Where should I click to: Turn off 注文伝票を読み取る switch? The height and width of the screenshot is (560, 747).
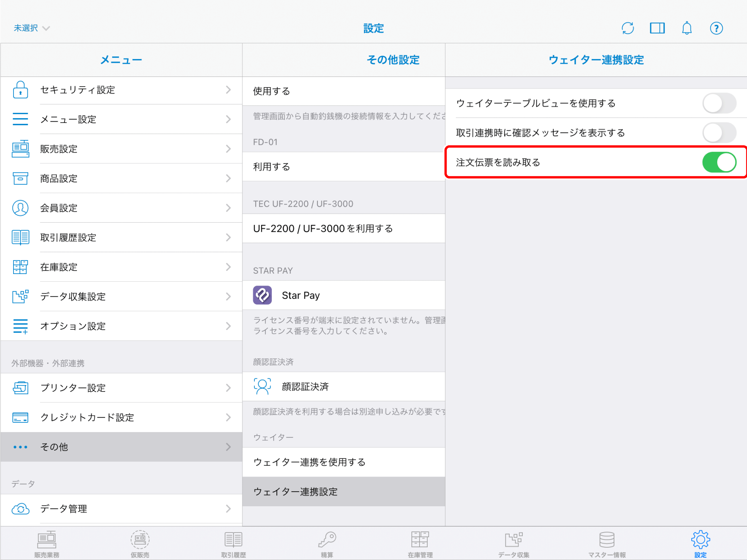tap(719, 162)
